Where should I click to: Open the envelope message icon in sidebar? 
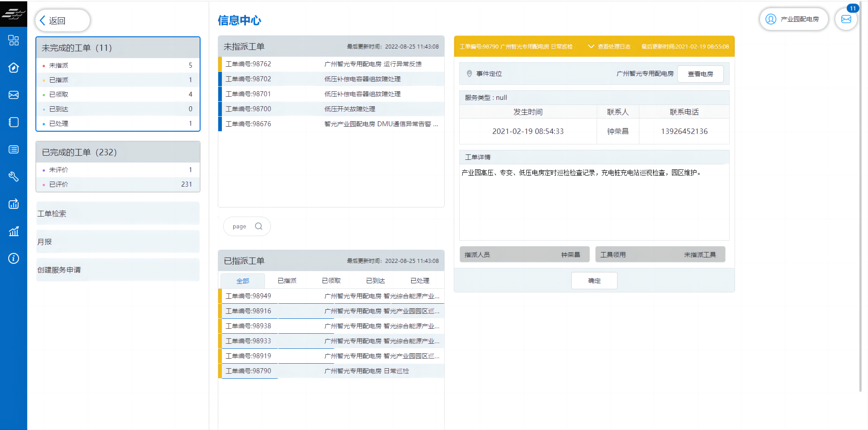click(14, 95)
